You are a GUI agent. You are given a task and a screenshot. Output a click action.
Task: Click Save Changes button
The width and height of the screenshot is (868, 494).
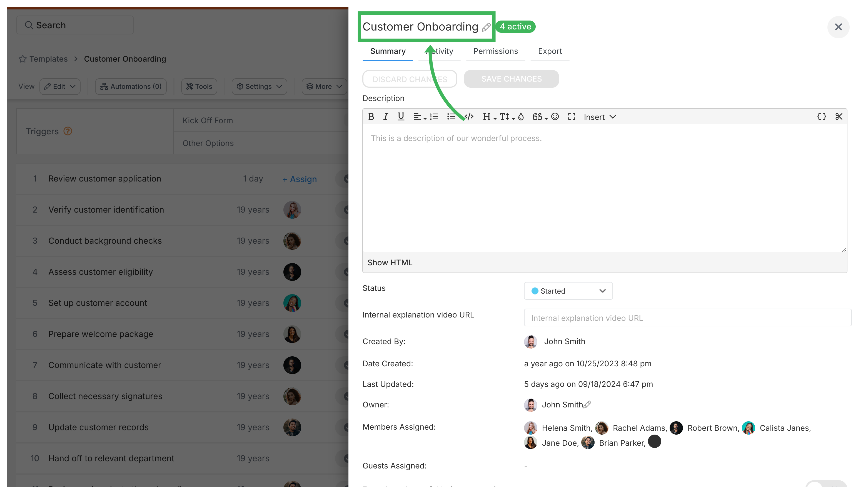pos(511,79)
